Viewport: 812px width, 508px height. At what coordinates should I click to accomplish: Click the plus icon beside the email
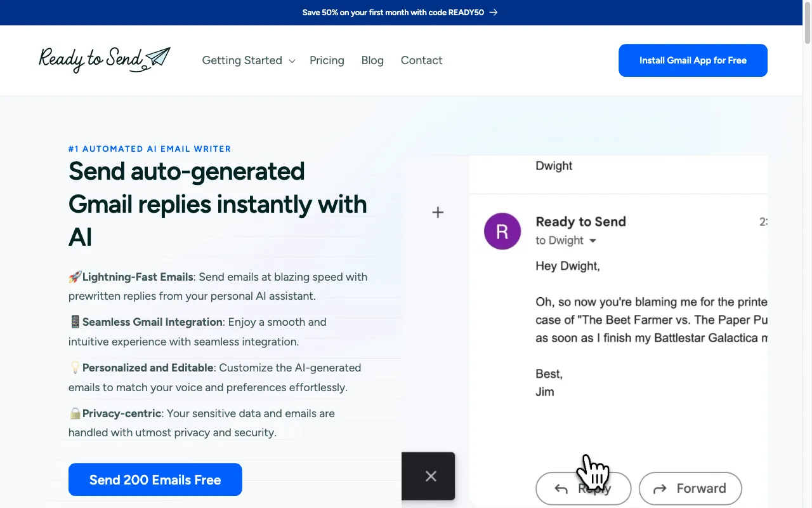tap(438, 212)
